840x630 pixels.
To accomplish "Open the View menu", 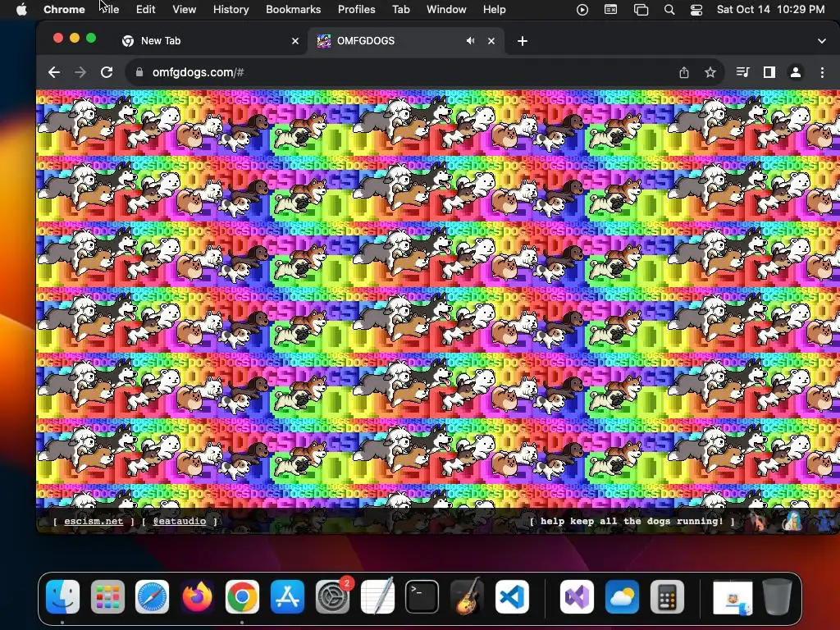I will pyautogui.click(x=185, y=9).
